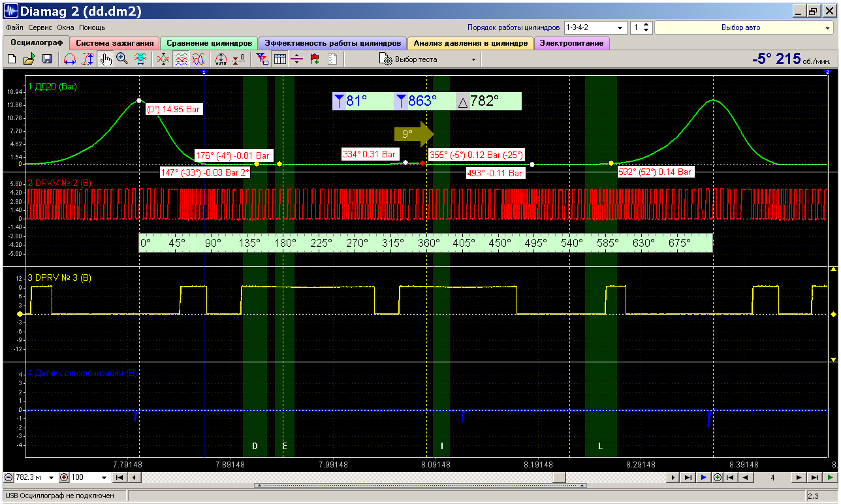Step forward with right arrow near scrollbar
Screen dimensions: 841x504
point(673,477)
